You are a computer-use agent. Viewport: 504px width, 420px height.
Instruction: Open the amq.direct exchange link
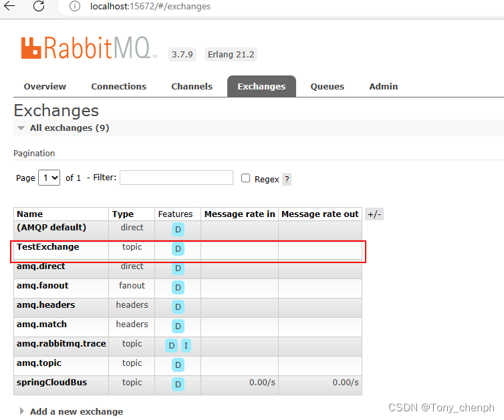pos(41,266)
